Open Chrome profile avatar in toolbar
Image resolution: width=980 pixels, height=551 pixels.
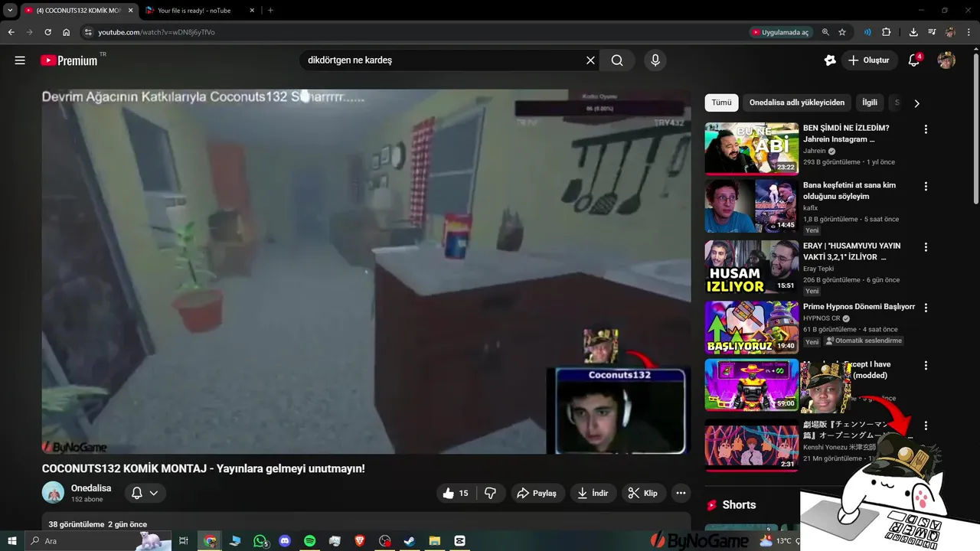950,32
